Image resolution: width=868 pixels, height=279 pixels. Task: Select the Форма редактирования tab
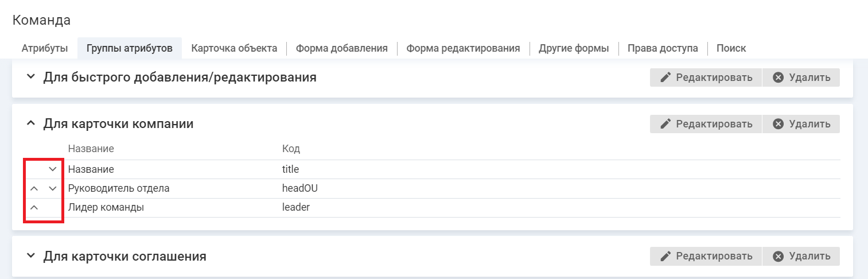[x=463, y=48]
